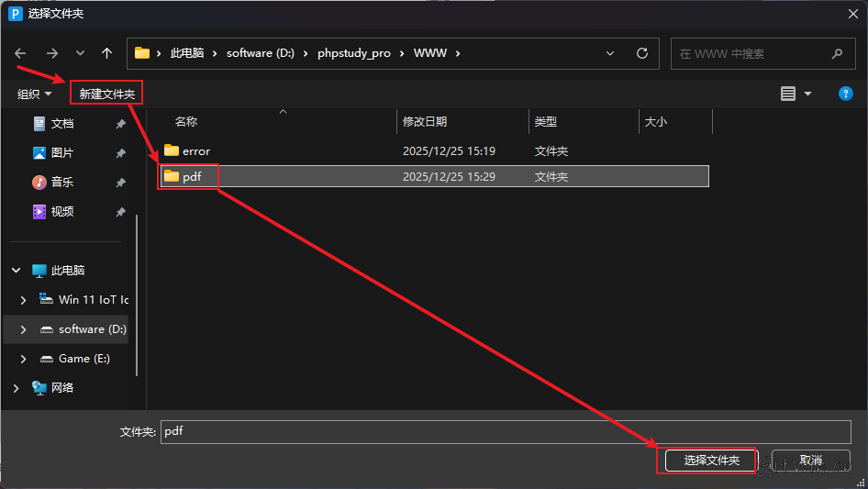Click date 2025/12/25 15:29
This screenshot has height=489, width=868.
(449, 177)
